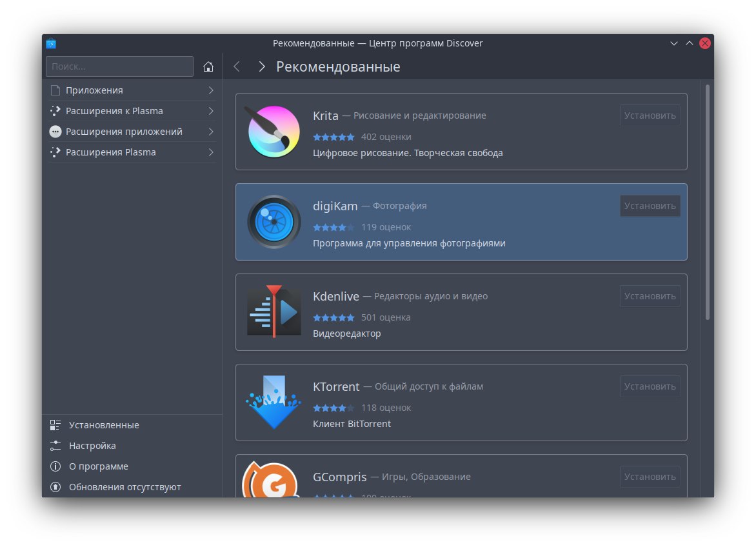Viewport: 756px width, 547px height.
Task: Click the Расширения Plasma sidebar icon
Action: [x=55, y=152]
